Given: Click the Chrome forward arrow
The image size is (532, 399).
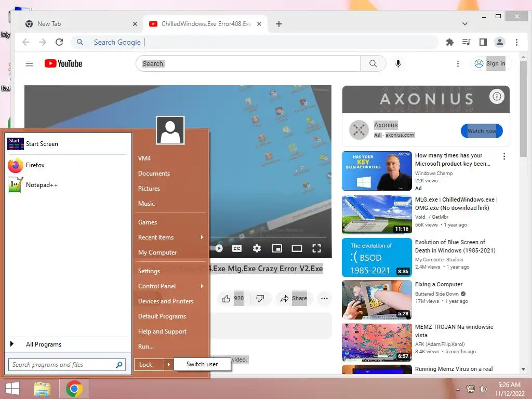Looking at the screenshot, I should click(43, 42).
